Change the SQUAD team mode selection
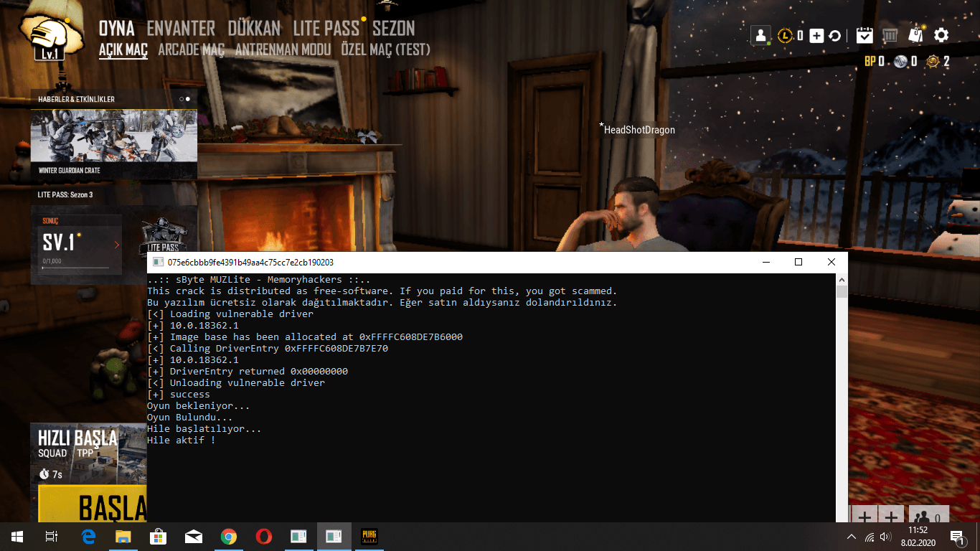Screen dimensions: 980x551 52,453
